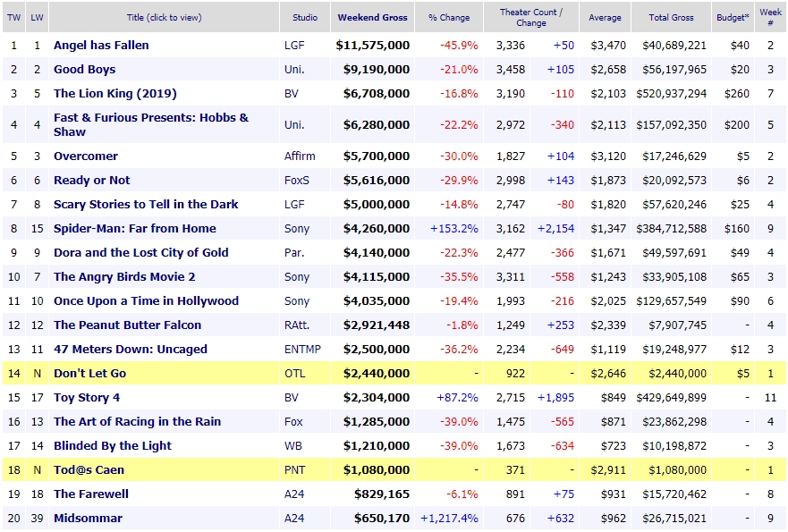Viewport: 788px width, 532px height.
Task: Select the $520,937,294 total gross value
Action: pos(671,94)
